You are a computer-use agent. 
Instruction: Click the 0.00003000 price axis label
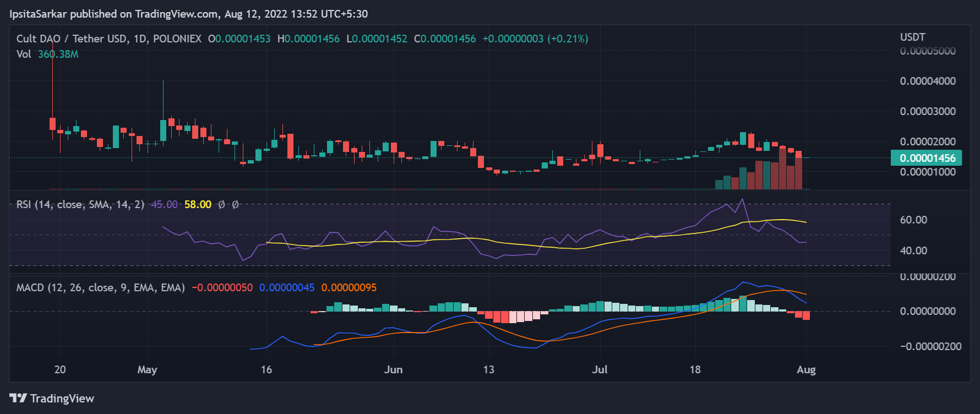click(x=928, y=111)
